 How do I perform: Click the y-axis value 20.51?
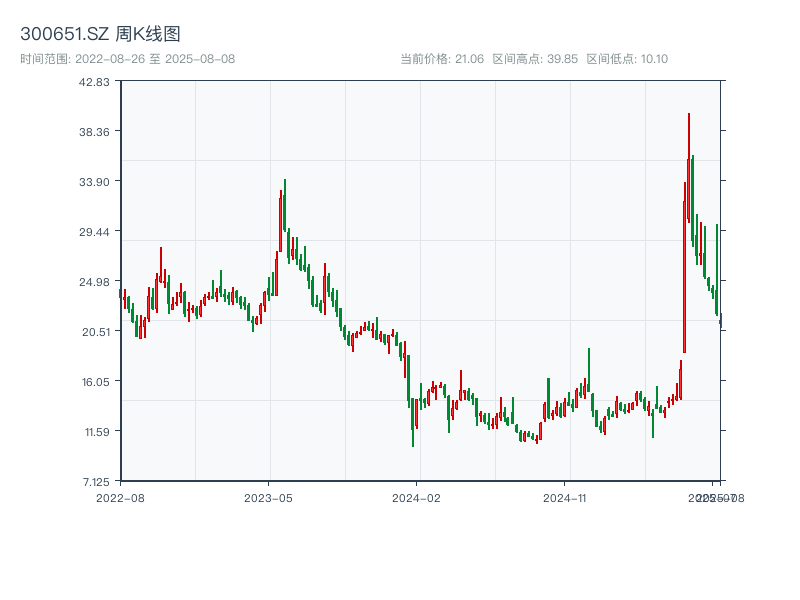point(95,332)
